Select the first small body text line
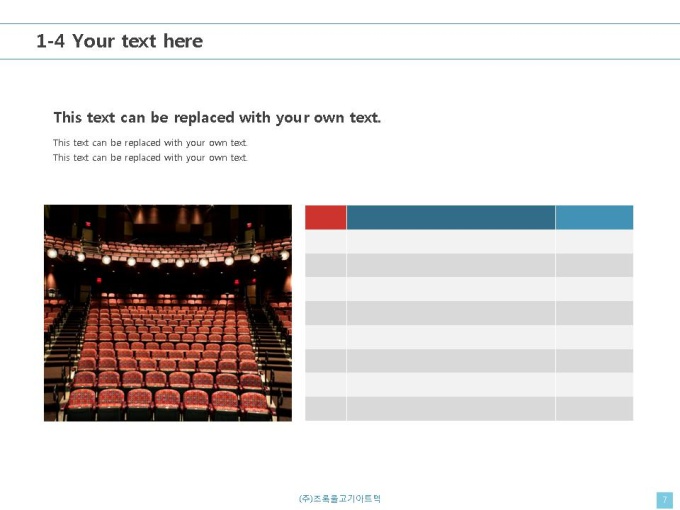The height and width of the screenshot is (510, 680). coord(150,143)
